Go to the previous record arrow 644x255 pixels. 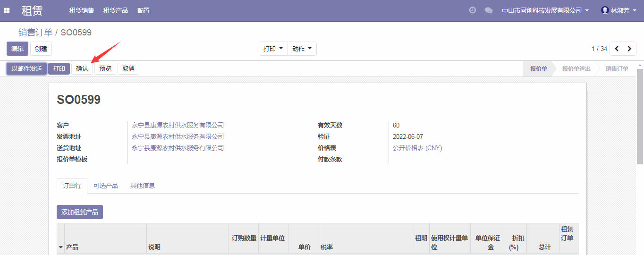click(x=617, y=49)
